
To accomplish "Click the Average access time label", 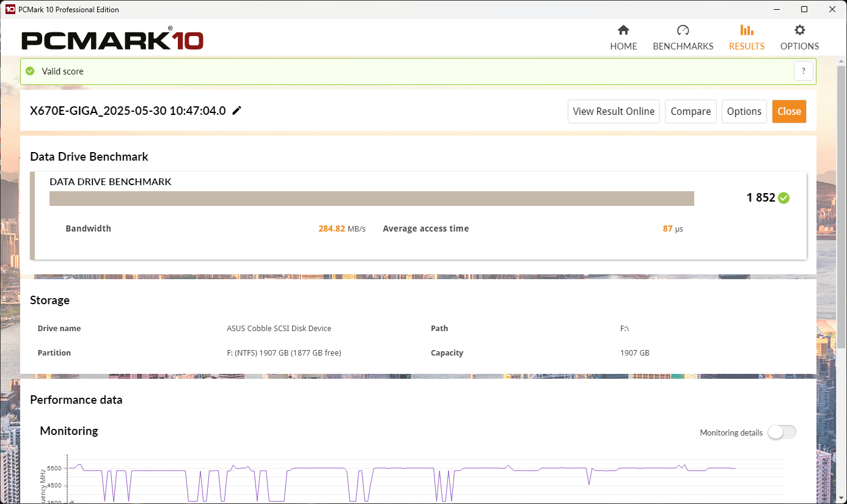I will 426,228.
